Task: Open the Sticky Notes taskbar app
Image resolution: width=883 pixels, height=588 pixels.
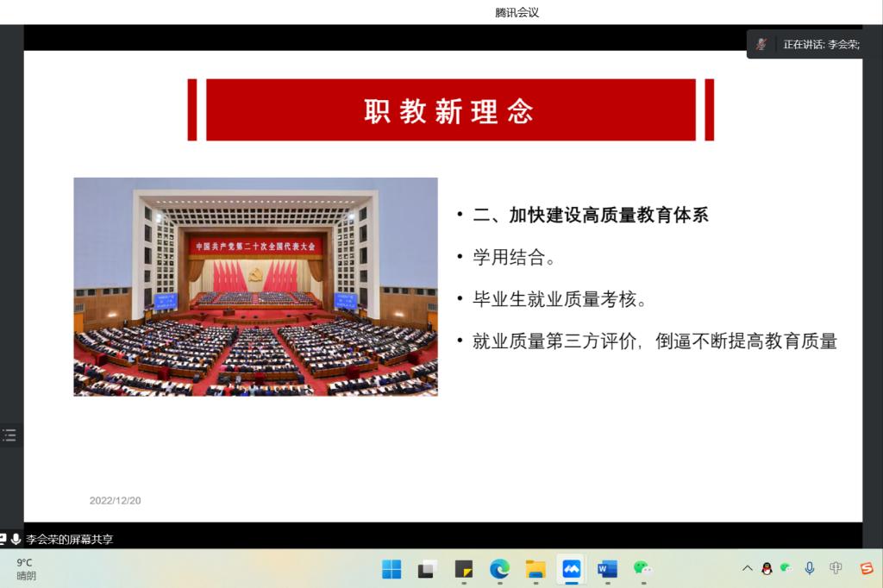Action: click(x=464, y=569)
